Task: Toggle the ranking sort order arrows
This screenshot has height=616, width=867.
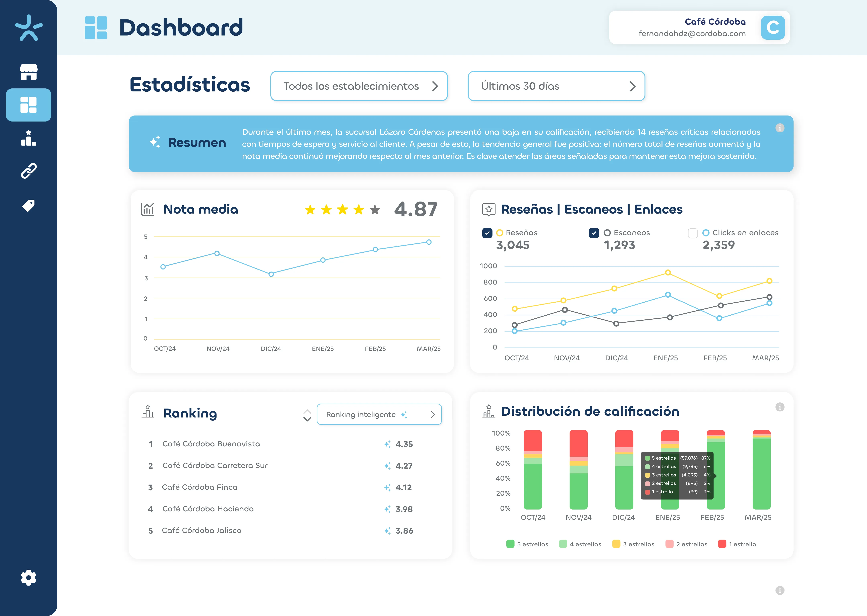Action: coord(307,415)
